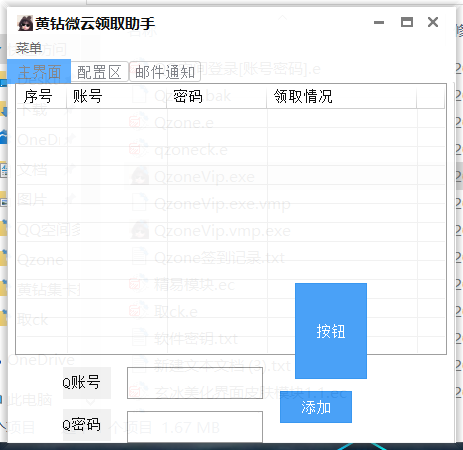This screenshot has height=450, width=463.
Task: Click the empty last column header
Action: point(430,96)
